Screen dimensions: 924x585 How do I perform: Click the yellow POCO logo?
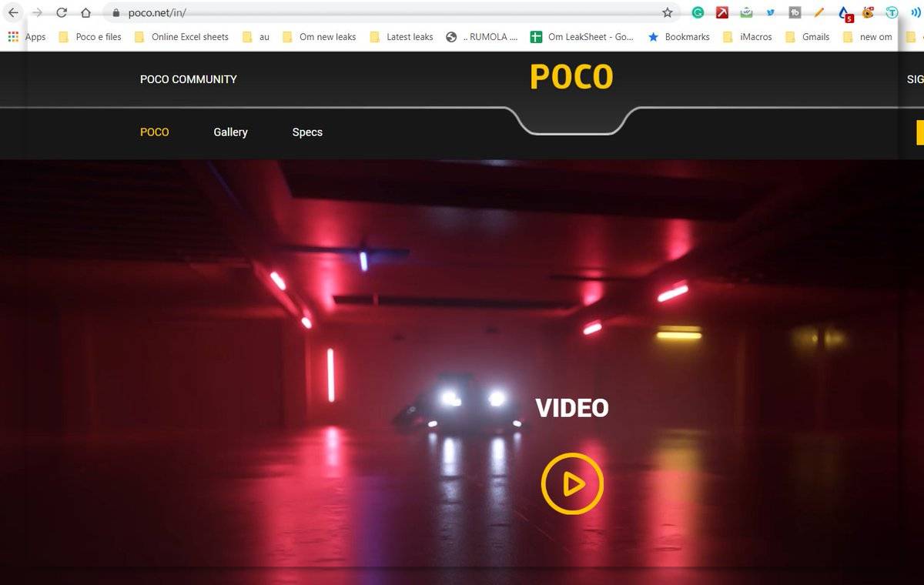click(571, 76)
